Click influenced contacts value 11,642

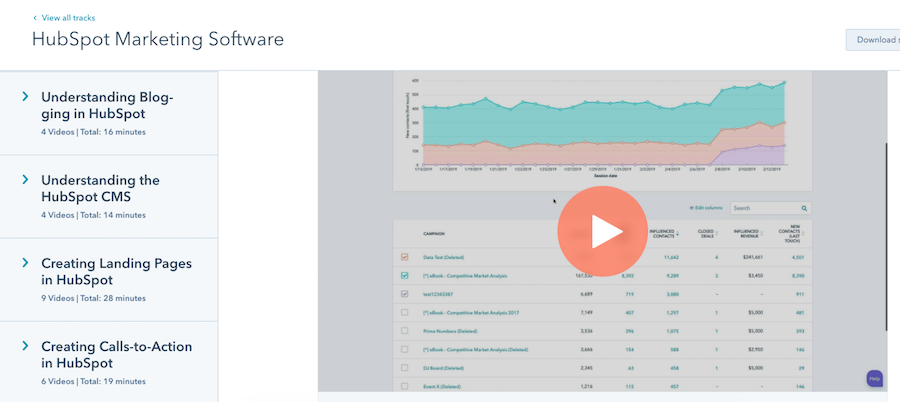pos(671,257)
